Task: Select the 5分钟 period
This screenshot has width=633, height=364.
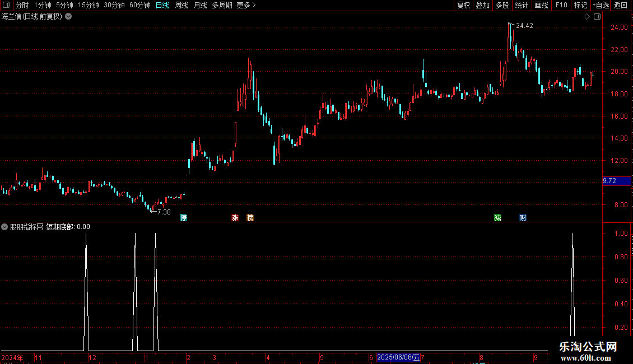Action: [64, 5]
